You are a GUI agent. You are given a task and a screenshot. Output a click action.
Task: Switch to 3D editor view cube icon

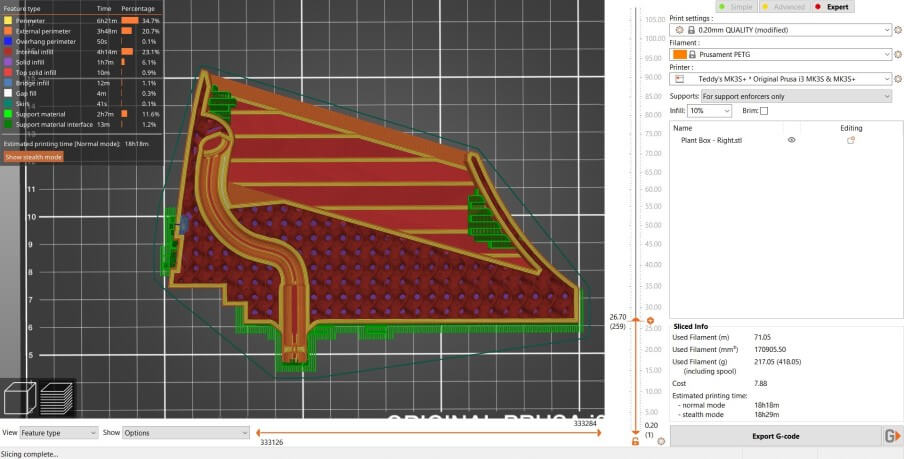point(20,397)
